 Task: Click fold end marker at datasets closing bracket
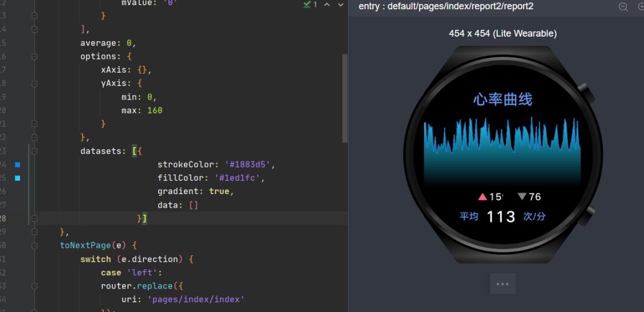click(34, 219)
